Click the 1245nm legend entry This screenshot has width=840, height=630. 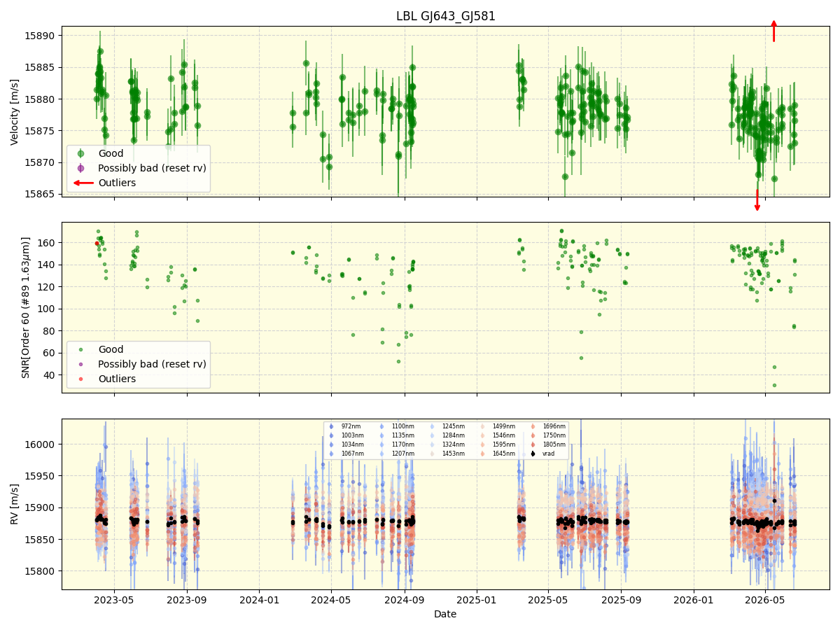coord(447,426)
